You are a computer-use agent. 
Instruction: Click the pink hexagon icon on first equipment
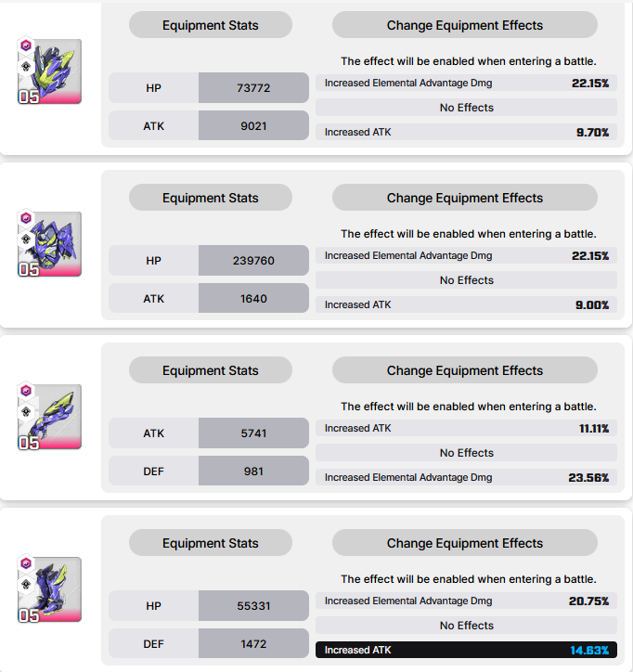26,45
